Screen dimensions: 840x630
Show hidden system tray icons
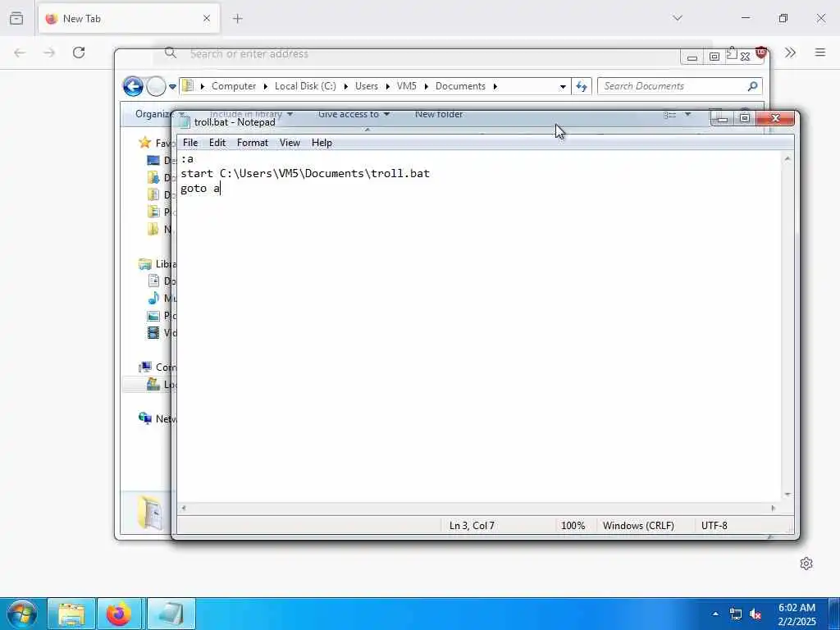715,614
